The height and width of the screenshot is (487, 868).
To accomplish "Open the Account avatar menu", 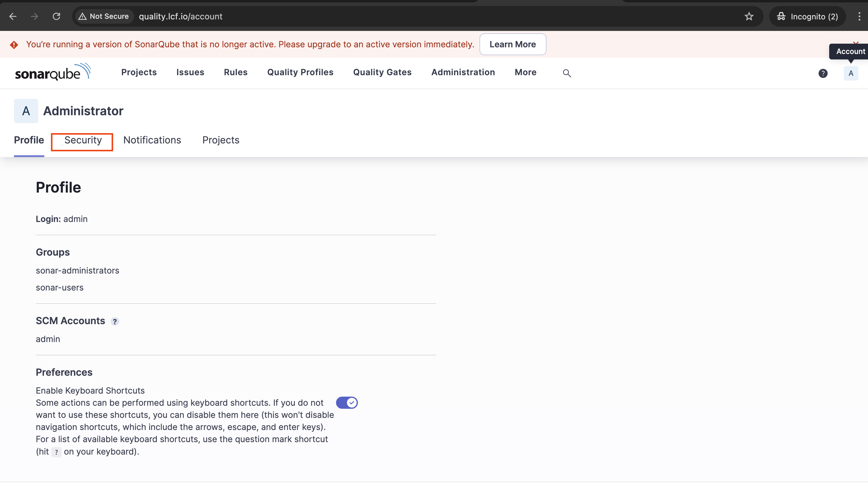I will pyautogui.click(x=850, y=73).
